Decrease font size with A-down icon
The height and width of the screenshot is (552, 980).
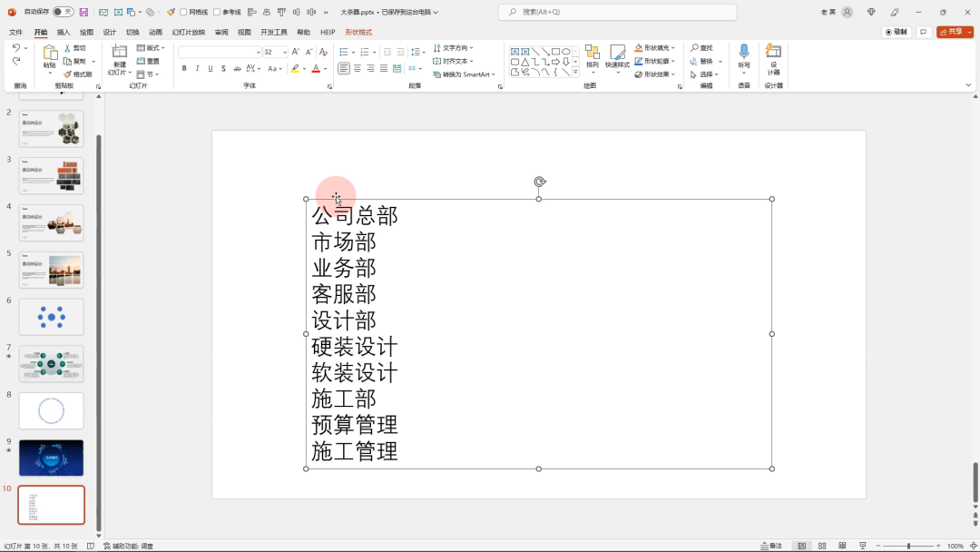coord(309,52)
